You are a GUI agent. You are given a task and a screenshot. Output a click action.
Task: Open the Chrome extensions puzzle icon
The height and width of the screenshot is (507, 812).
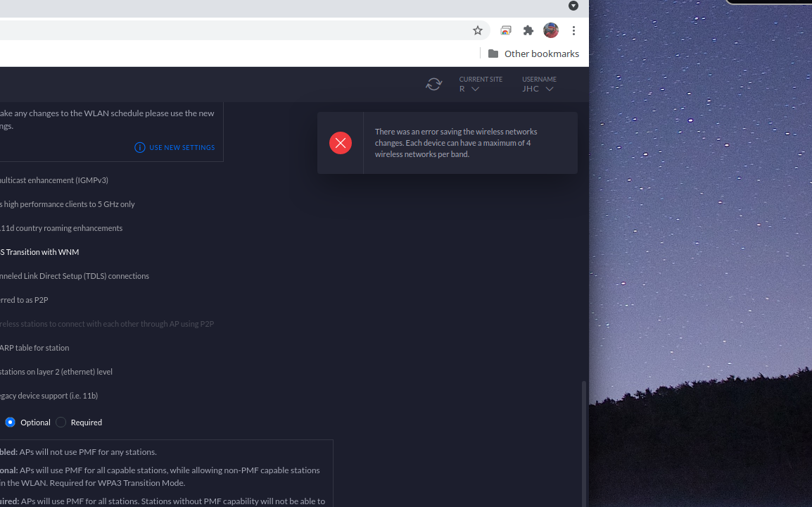[x=528, y=30]
